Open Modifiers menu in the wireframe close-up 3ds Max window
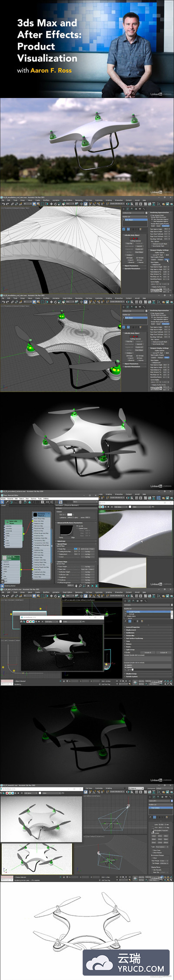Screen dimensions: 174x980 pos(45,200)
